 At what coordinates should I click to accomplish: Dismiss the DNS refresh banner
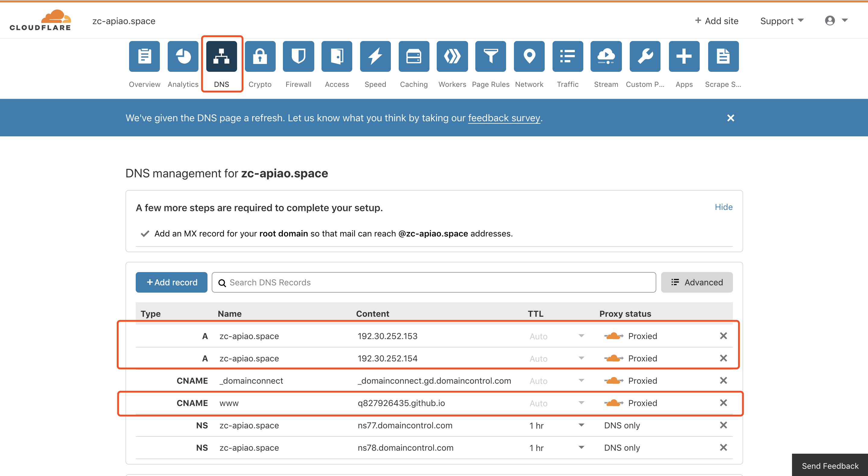click(730, 118)
